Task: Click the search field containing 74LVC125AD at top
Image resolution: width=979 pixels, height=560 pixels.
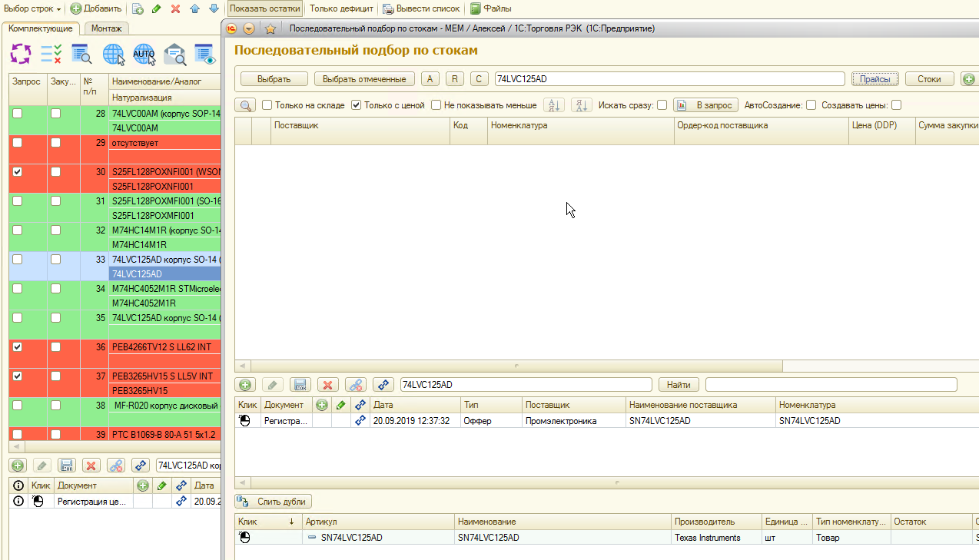Action: pyautogui.click(x=669, y=78)
